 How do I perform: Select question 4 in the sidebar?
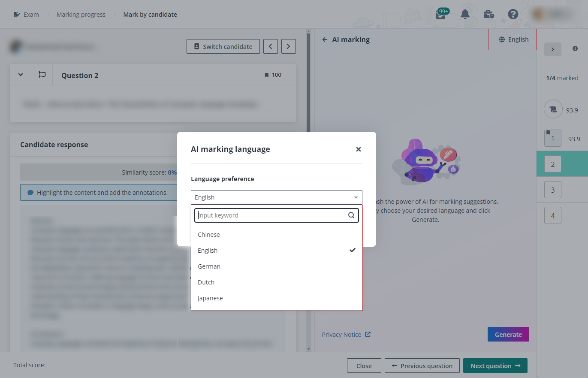tap(552, 215)
